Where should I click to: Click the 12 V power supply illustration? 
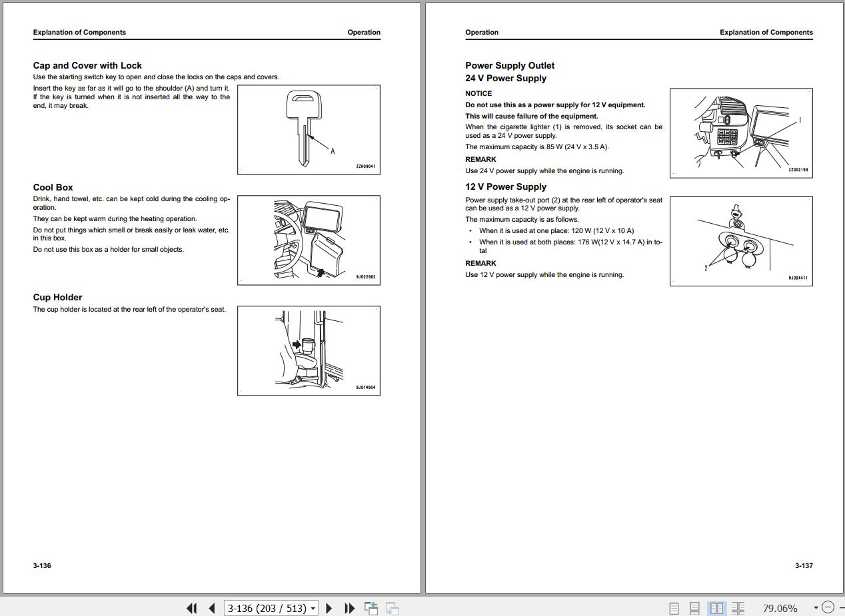(741, 241)
